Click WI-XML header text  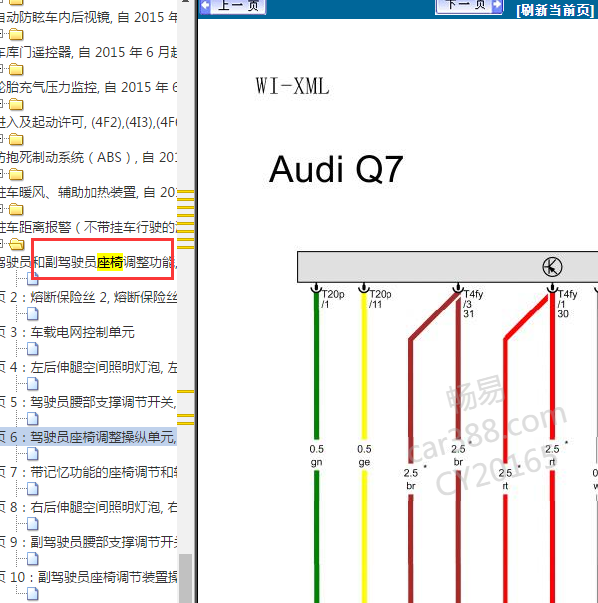292,86
